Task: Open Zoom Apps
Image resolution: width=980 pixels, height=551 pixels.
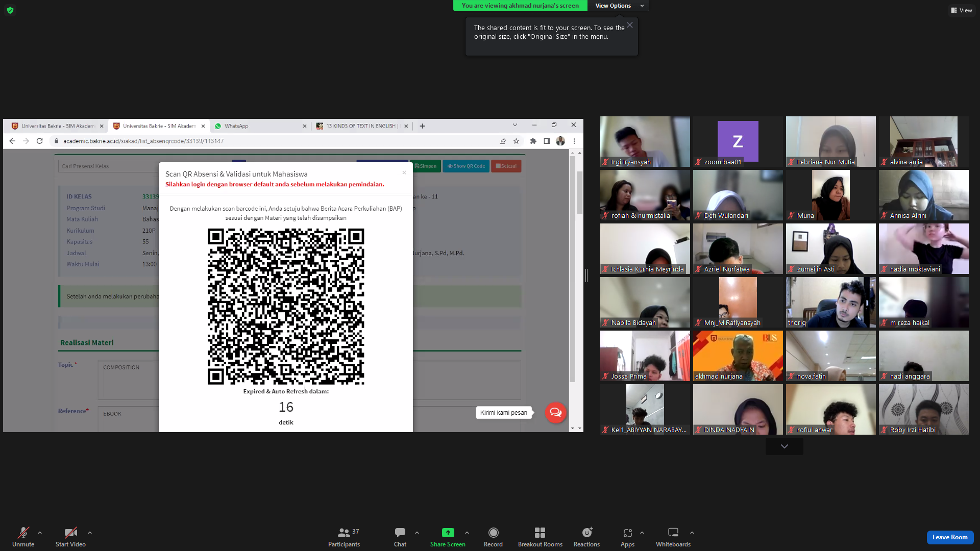Action: [627, 537]
